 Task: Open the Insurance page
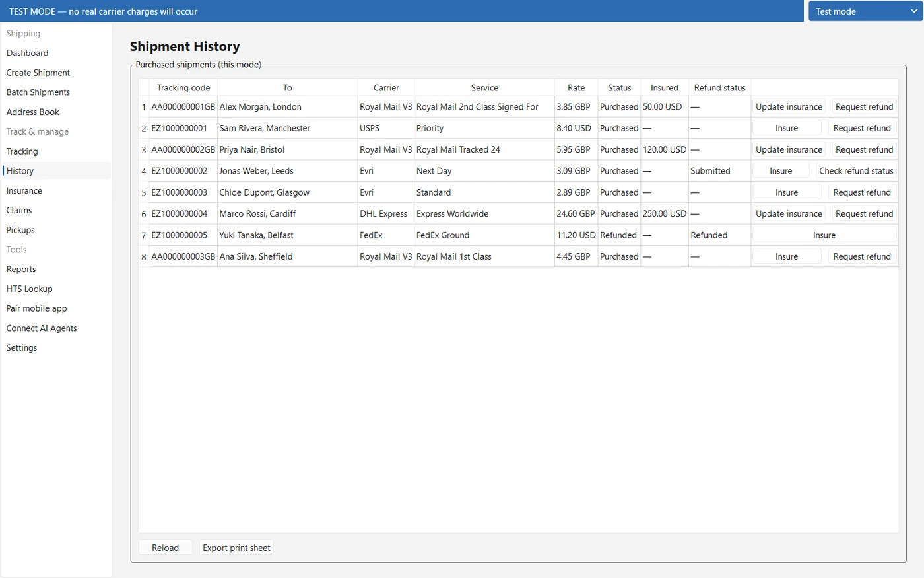(56, 191)
